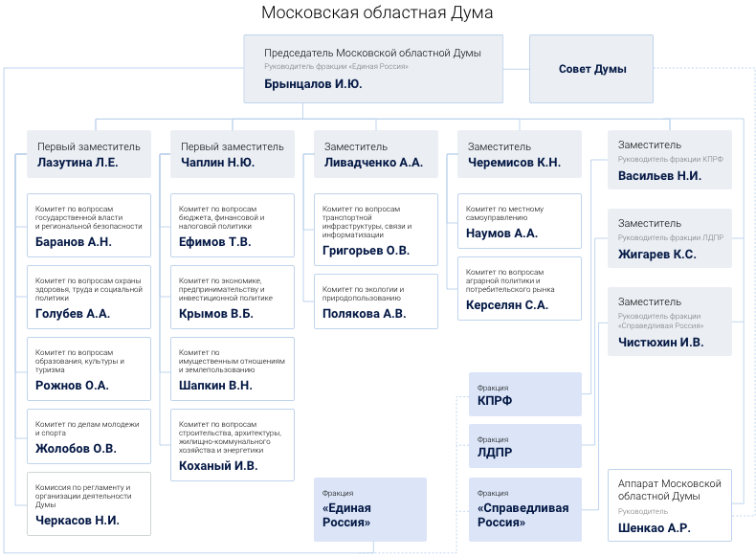Open Голубев А.А. health committee card

click(88, 297)
